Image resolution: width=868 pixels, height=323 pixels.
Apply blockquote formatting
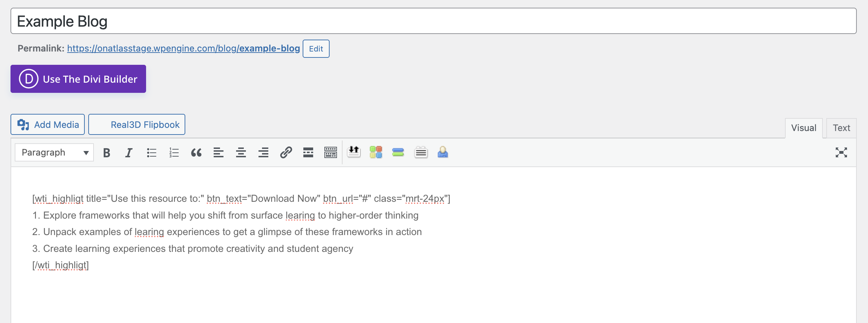tap(196, 153)
